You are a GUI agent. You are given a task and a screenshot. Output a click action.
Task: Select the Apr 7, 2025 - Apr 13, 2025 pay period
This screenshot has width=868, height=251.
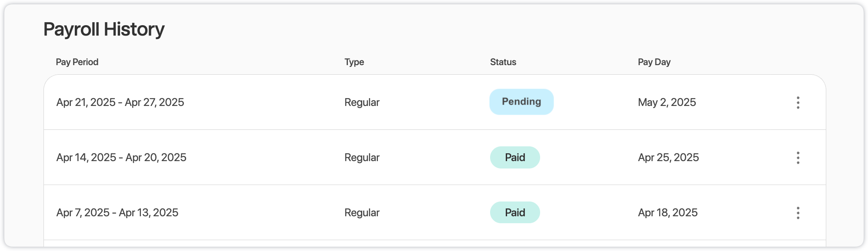coord(117,213)
